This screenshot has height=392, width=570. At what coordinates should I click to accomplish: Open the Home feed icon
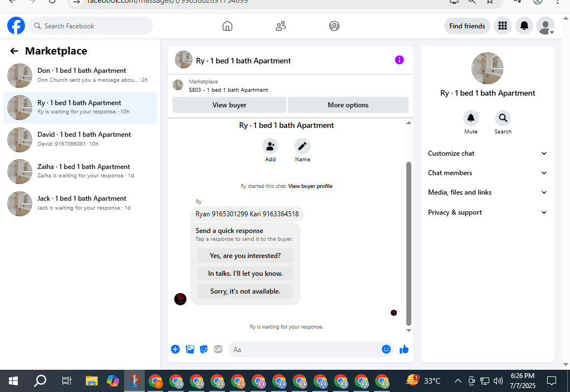point(227,26)
